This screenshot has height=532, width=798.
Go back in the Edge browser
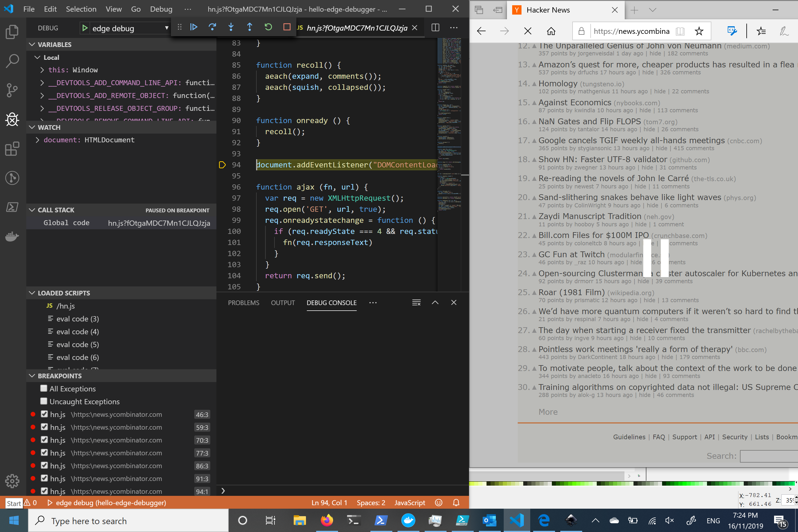pos(482,31)
